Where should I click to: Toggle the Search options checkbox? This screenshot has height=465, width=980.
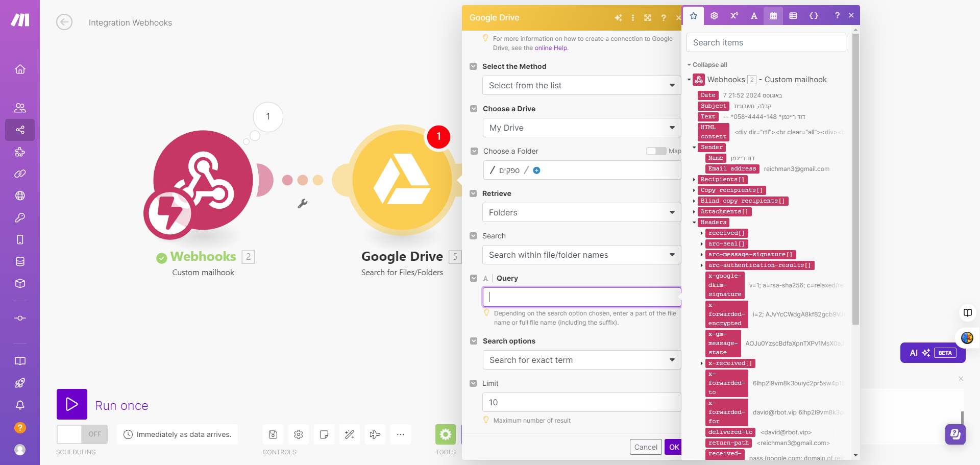tap(474, 341)
